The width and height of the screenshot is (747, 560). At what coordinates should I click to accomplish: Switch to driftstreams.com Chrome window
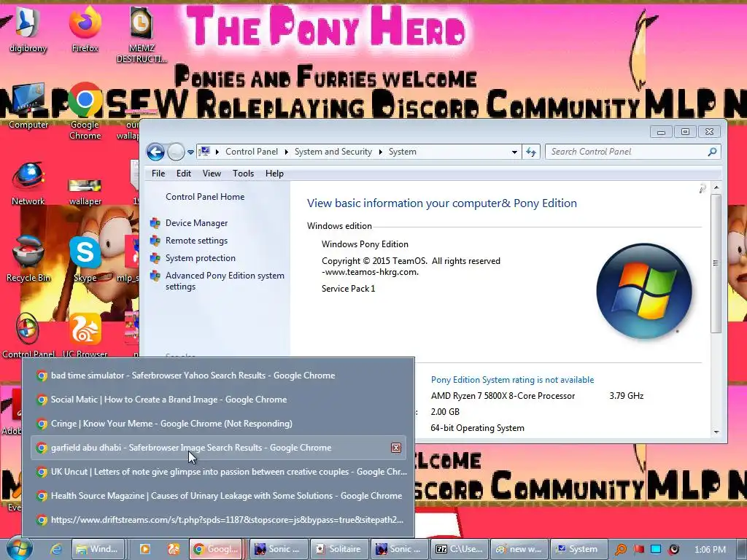pos(218,520)
